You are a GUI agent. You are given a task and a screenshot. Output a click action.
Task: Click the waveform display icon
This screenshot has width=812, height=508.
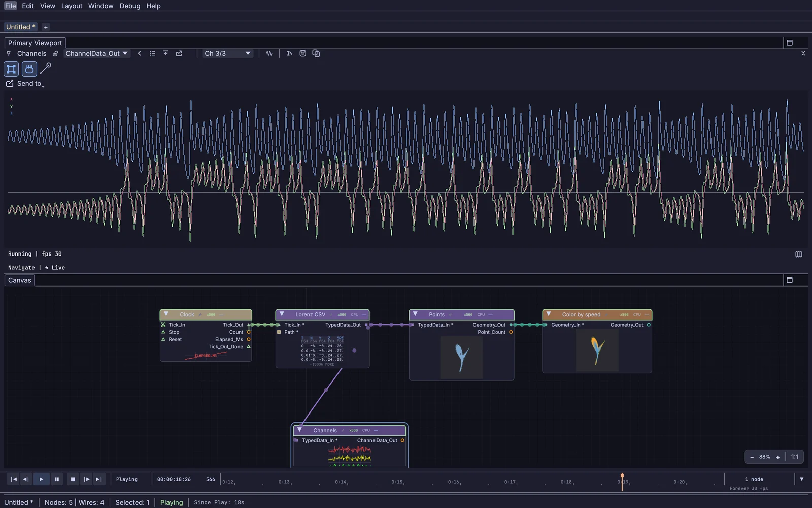[269, 53]
